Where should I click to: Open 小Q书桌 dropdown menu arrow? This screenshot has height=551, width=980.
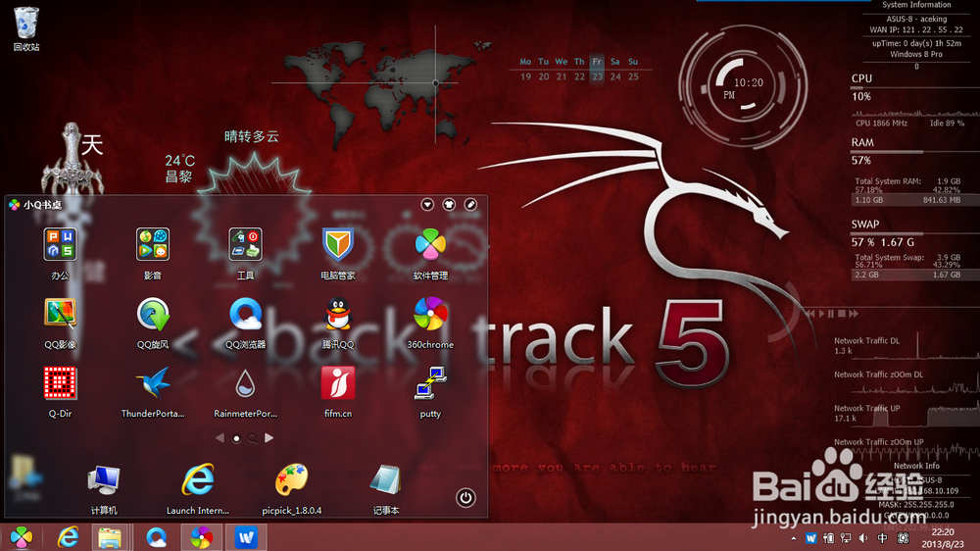point(427,205)
